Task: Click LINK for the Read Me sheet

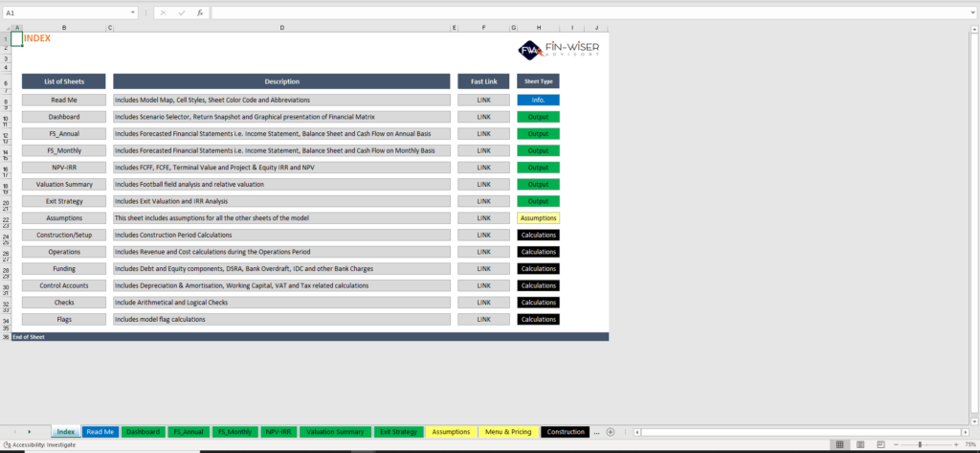Action: (x=483, y=100)
